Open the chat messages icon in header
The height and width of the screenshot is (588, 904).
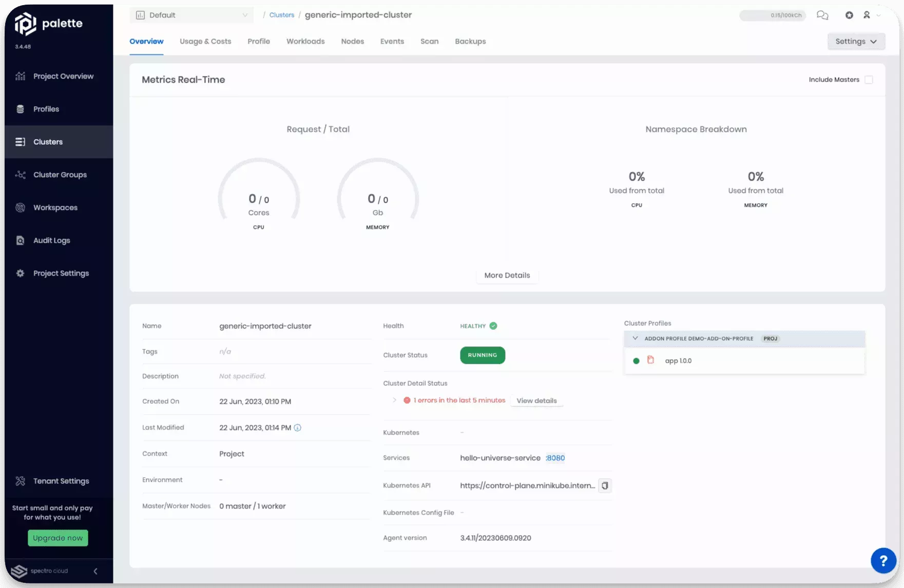coord(822,15)
